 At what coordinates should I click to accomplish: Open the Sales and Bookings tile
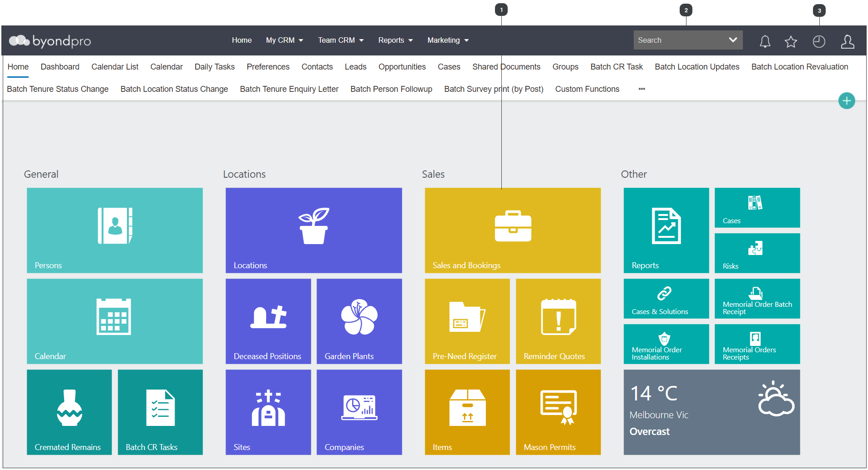pyautogui.click(x=513, y=230)
